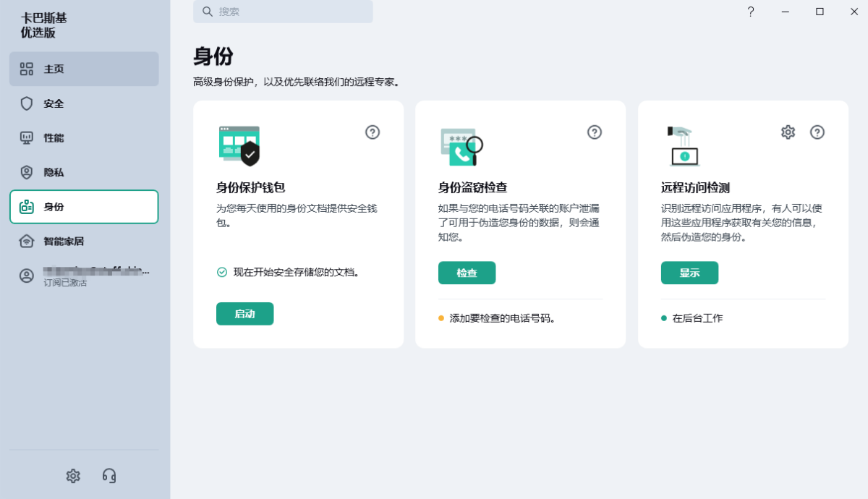Click 检查 to run identity theft check
868x499 pixels.
[x=467, y=273]
